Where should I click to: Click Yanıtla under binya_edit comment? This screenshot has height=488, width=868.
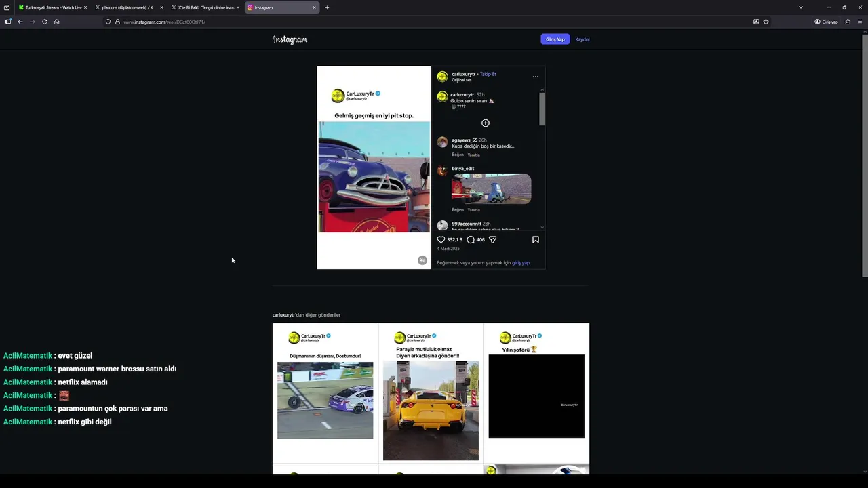[473, 210]
